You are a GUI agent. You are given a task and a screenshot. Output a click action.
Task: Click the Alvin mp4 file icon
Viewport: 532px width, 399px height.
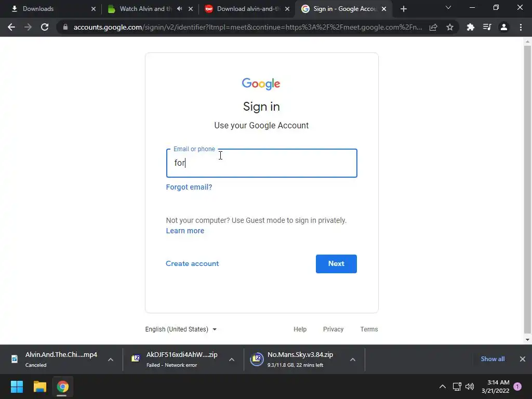click(15, 359)
